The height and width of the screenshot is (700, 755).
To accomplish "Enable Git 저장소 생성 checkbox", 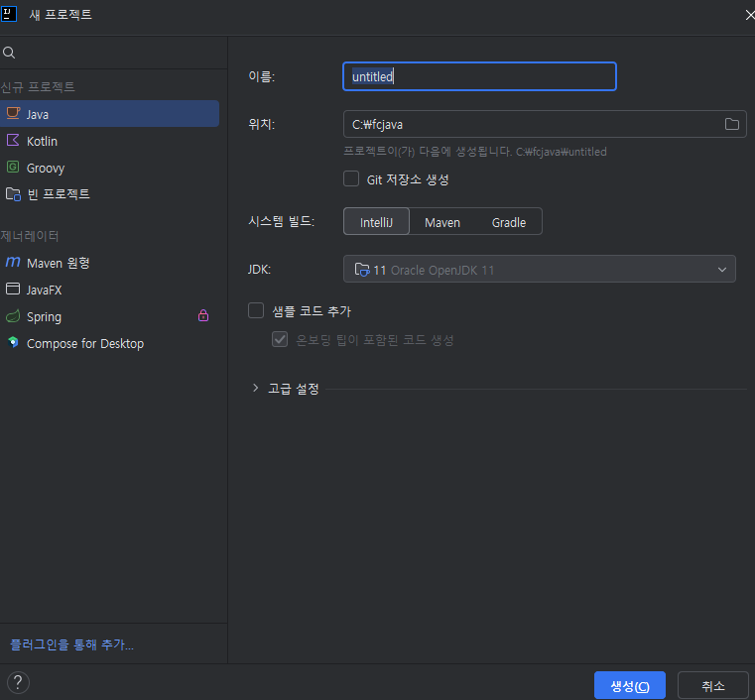I will [351, 178].
